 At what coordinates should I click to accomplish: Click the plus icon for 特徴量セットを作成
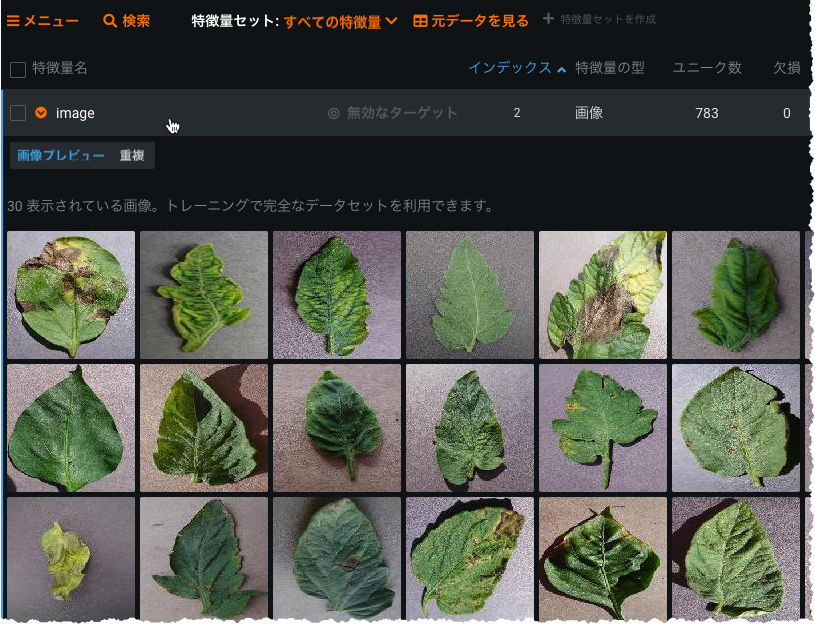547,19
